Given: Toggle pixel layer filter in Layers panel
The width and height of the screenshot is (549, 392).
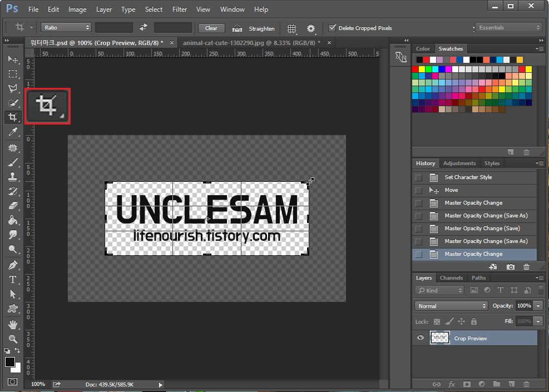Looking at the screenshot, I should (474, 290).
